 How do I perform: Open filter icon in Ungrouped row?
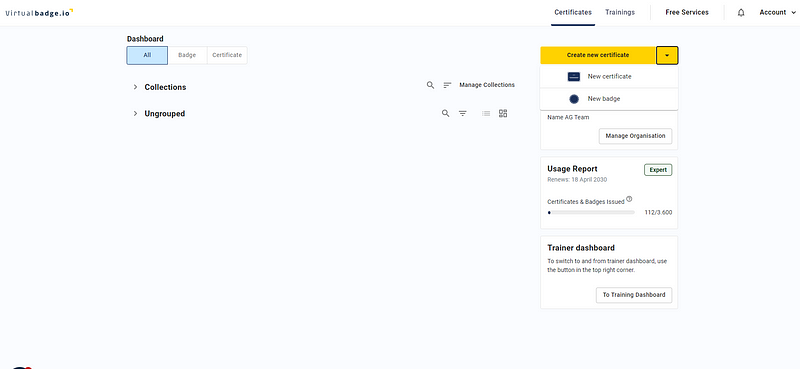tap(462, 113)
